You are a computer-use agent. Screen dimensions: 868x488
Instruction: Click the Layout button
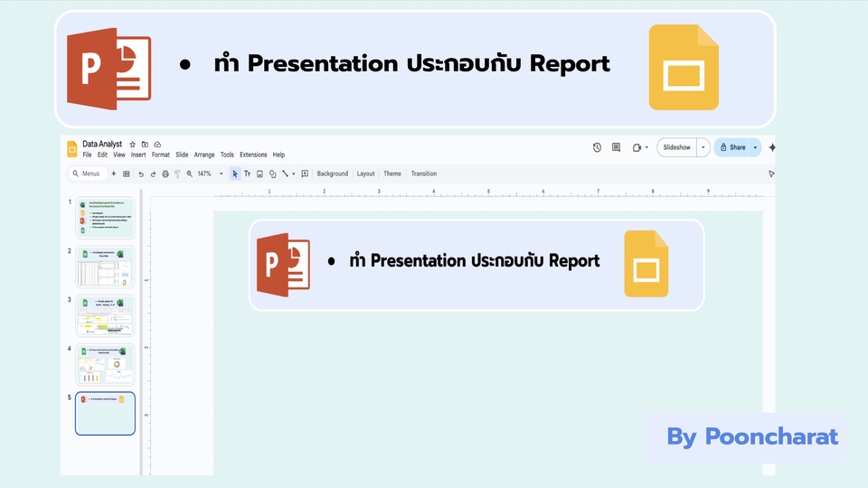365,174
